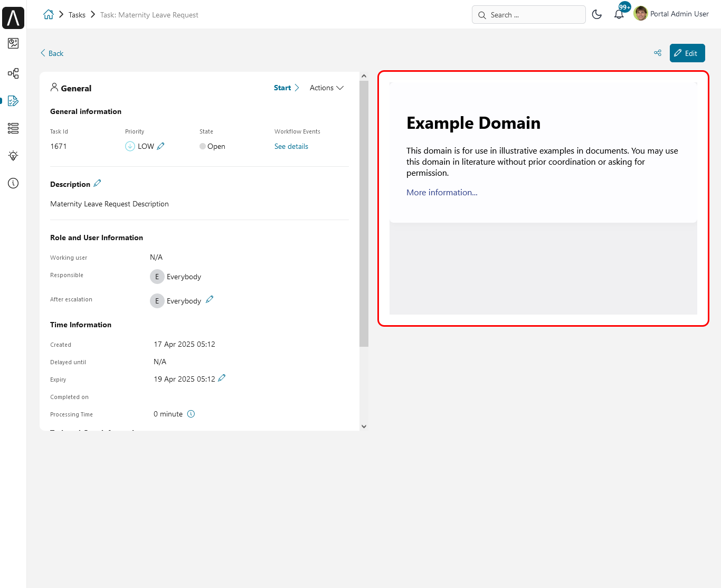Screen dimensions: 721x588
Task: Click the Task Id value 1671
Action: pos(59,146)
